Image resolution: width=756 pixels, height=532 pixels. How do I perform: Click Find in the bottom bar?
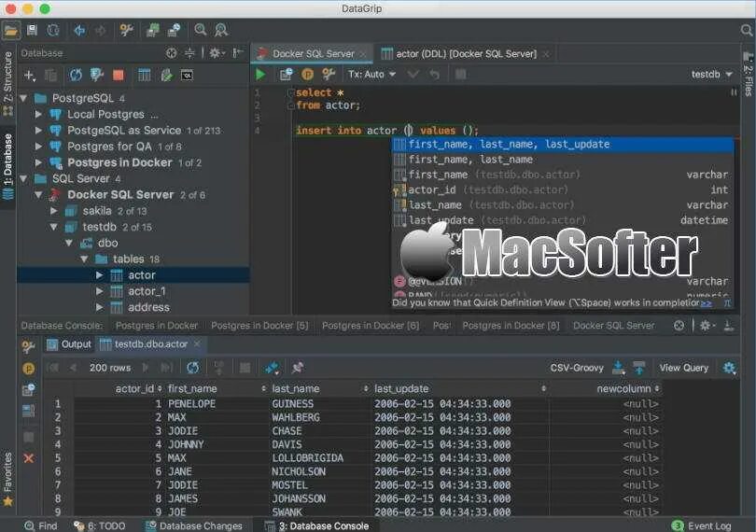pyautogui.click(x=41, y=525)
